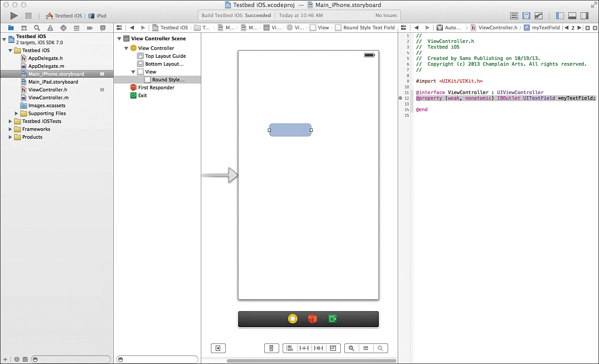The image size is (599, 364).
Task: Click the Automatic assistant mode breadcrumb
Action: tap(449, 28)
